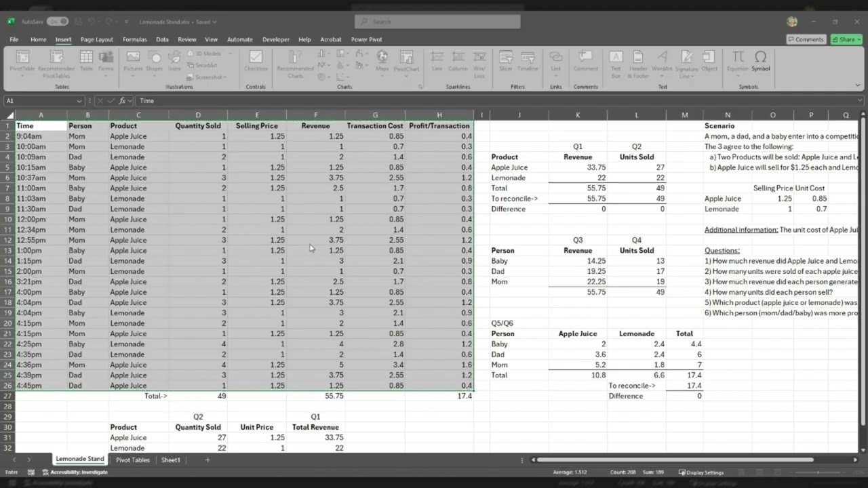
Task: Click Accessibility: Investigate in status bar
Action: tap(75, 472)
